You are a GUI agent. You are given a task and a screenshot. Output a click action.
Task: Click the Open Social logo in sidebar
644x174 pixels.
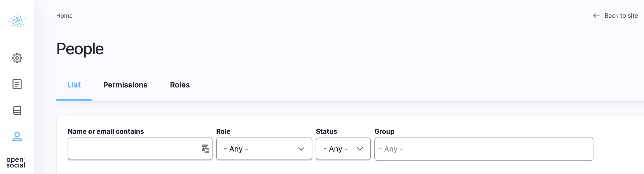[x=17, y=21]
